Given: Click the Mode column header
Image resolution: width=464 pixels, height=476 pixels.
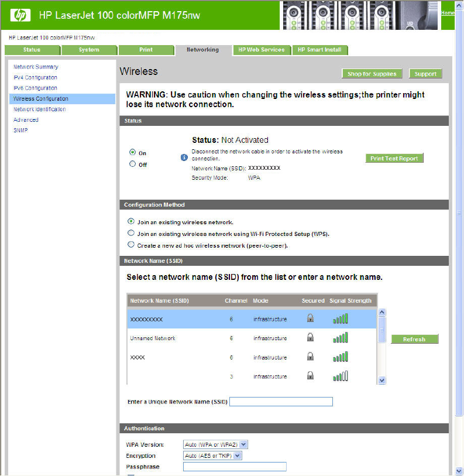Looking at the screenshot, I should (260, 300).
